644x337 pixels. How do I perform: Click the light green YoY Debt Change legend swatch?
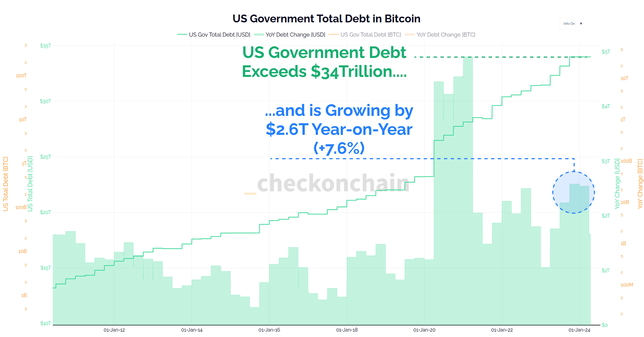(259, 35)
